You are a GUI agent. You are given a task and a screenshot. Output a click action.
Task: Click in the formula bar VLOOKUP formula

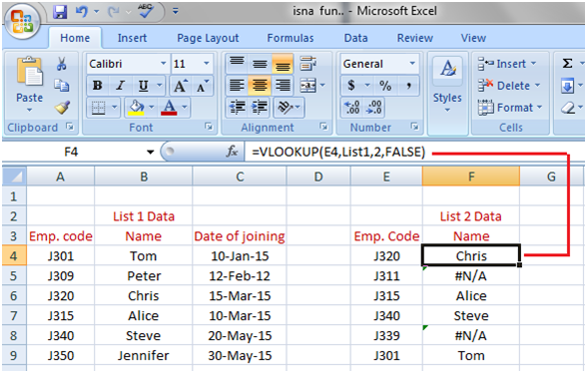(x=338, y=152)
